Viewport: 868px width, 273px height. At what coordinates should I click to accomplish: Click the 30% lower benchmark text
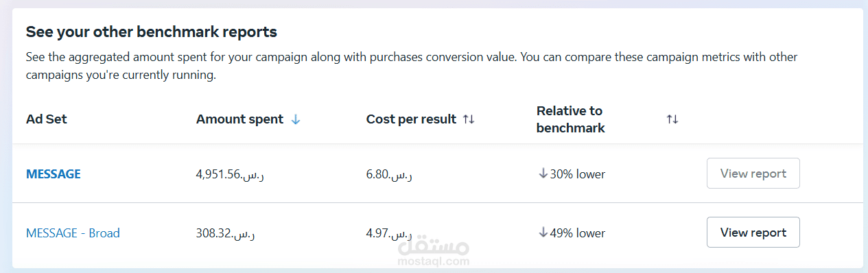click(x=577, y=174)
